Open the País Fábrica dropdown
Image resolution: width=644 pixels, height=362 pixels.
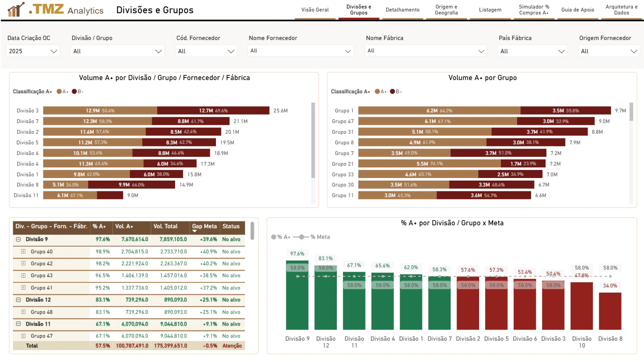pos(532,51)
